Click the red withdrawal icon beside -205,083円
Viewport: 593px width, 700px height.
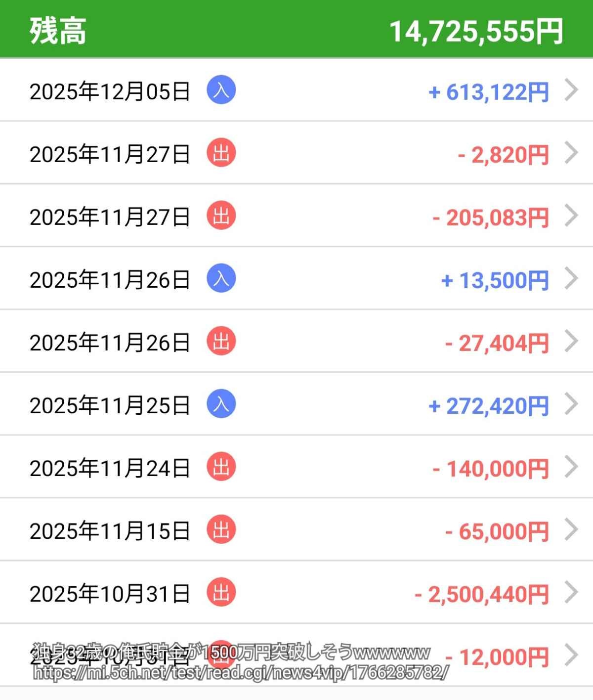[x=221, y=216]
